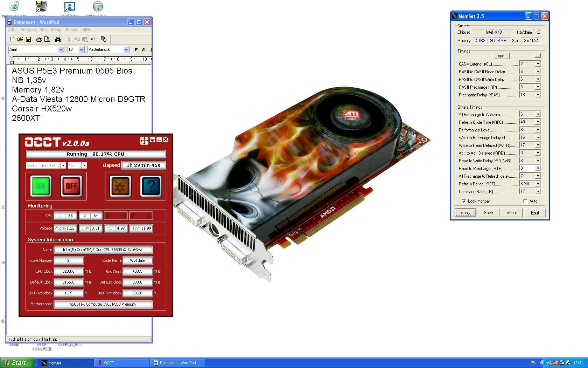The width and height of the screenshot is (588, 368).
Task: Open Västerländsk script dropdown
Action: [x=126, y=50]
